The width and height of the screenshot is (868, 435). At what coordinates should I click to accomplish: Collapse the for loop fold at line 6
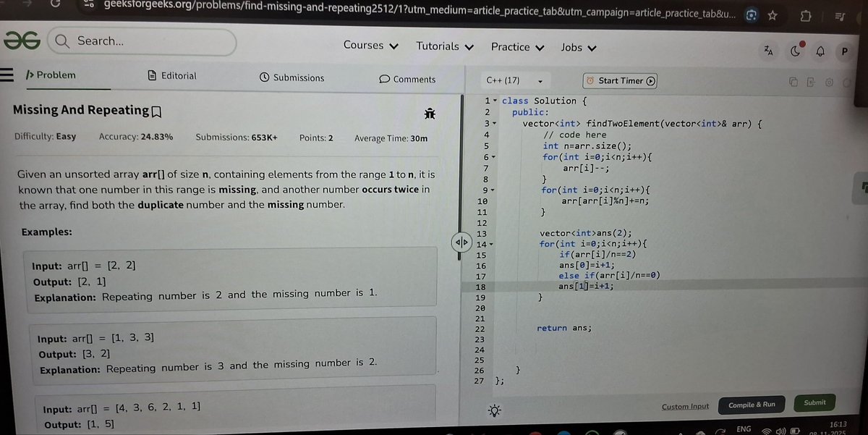[x=494, y=157]
